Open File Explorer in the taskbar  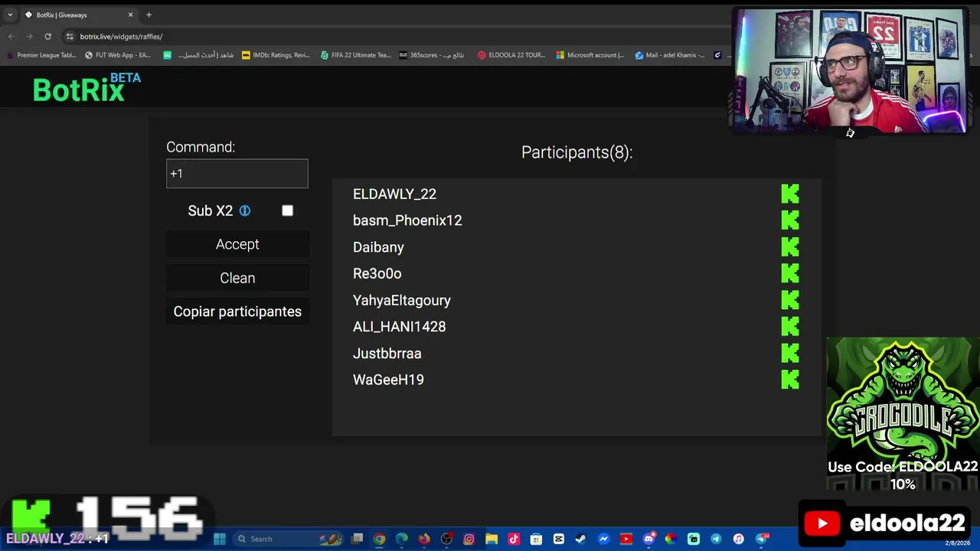(492, 539)
